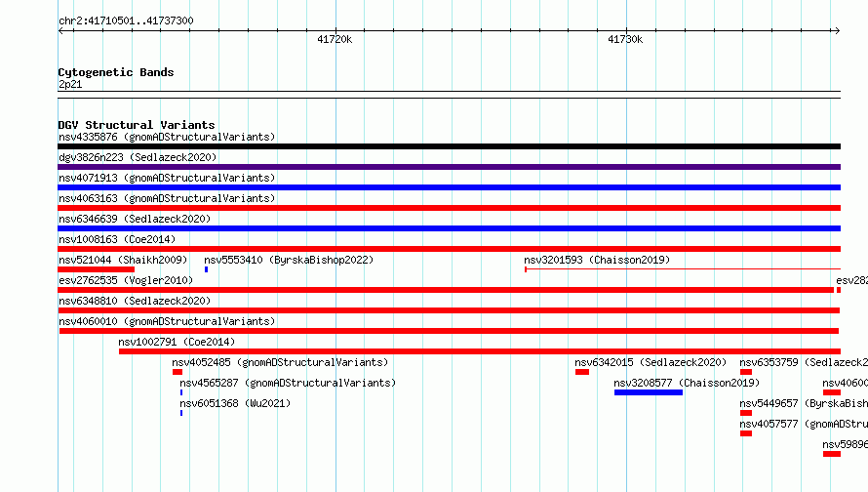Click the red esv2762535 variant bar
The width and height of the screenshot is (868, 492).
click(446, 290)
